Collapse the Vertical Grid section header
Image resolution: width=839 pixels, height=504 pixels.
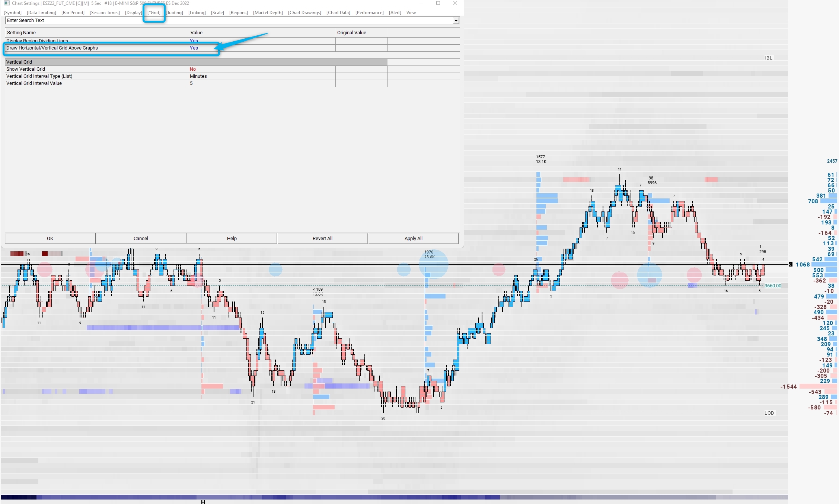[x=19, y=62]
